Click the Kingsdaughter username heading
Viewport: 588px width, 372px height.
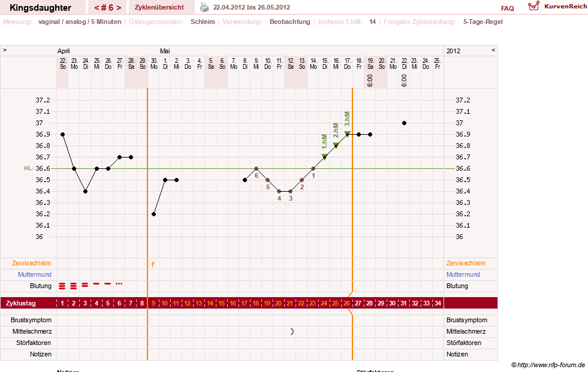coord(41,8)
